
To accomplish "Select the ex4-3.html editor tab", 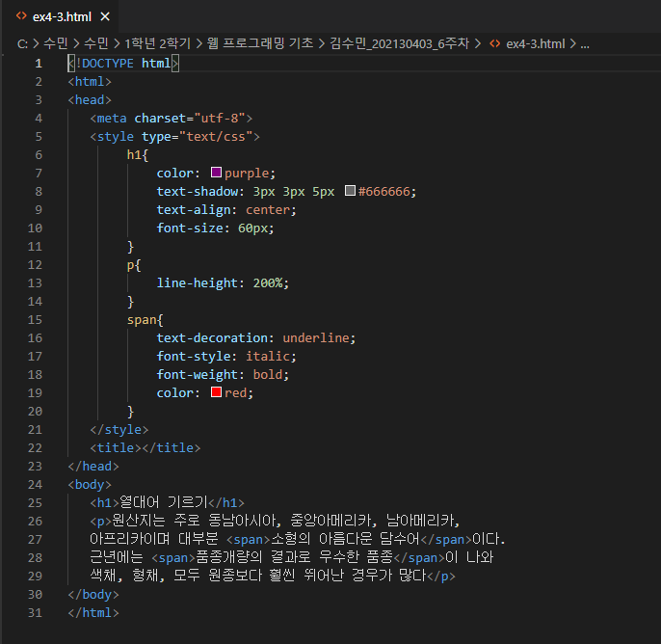I will [62, 16].
